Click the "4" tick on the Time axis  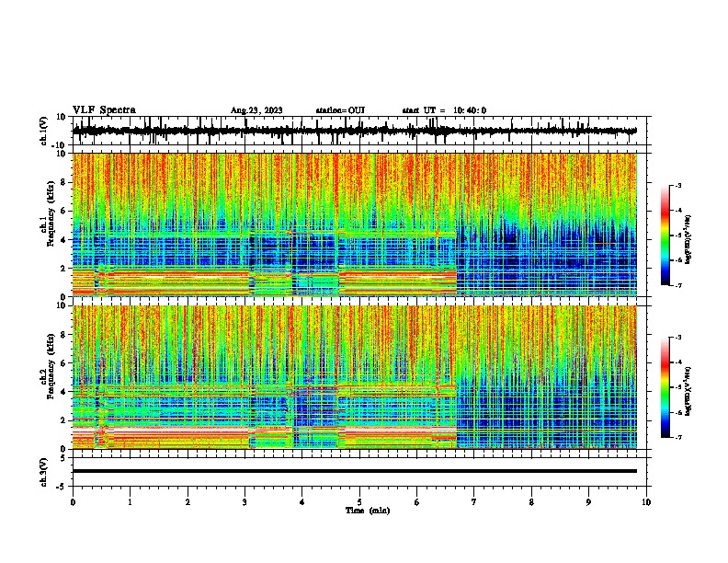(302, 502)
